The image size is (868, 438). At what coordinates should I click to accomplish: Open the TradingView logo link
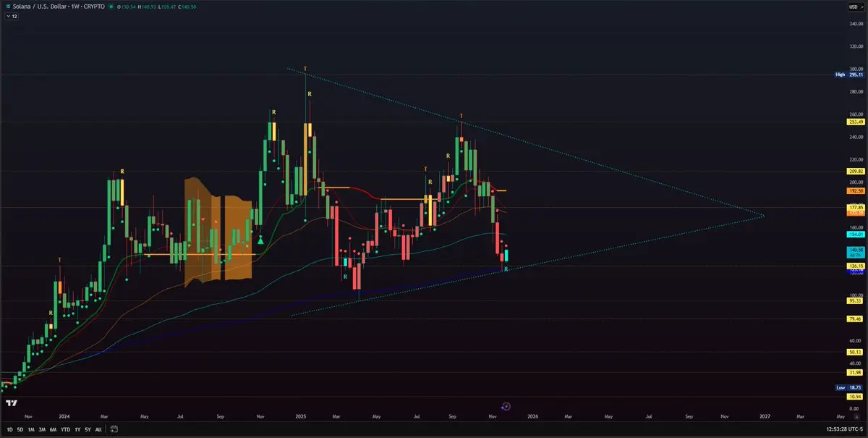12,403
